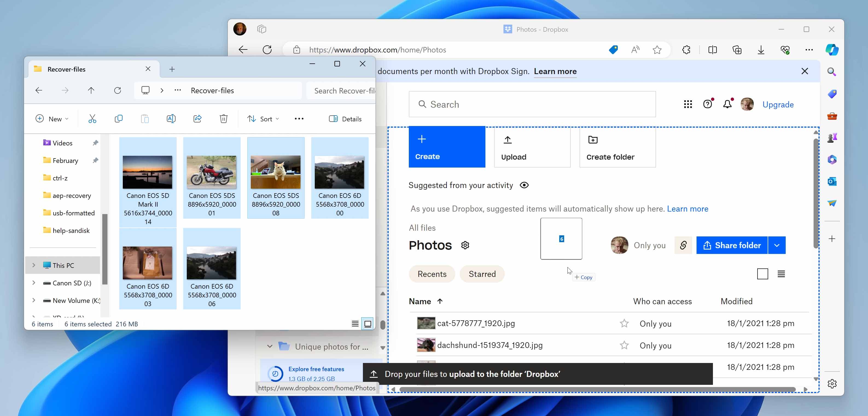868x416 pixels.
Task: Open Dropbox notifications bell
Action: point(727,104)
